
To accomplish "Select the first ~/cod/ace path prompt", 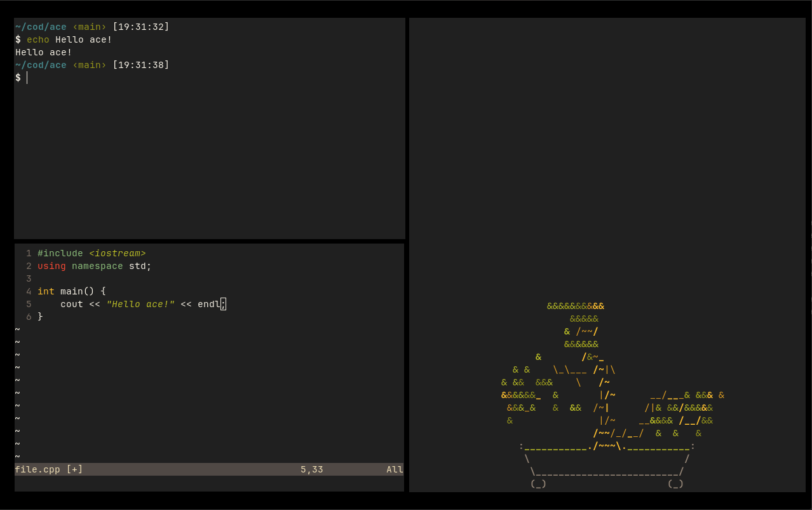I will 41,27.
